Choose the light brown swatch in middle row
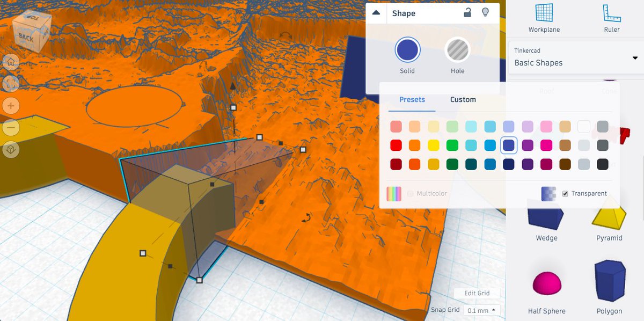Screen dimensions: 644x321 tap(565, 145)
